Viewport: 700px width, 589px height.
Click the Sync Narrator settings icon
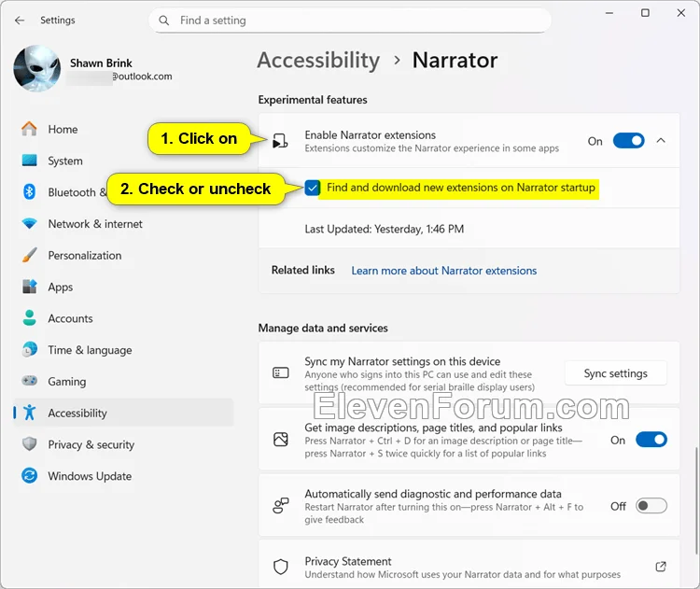coord(281,372)
